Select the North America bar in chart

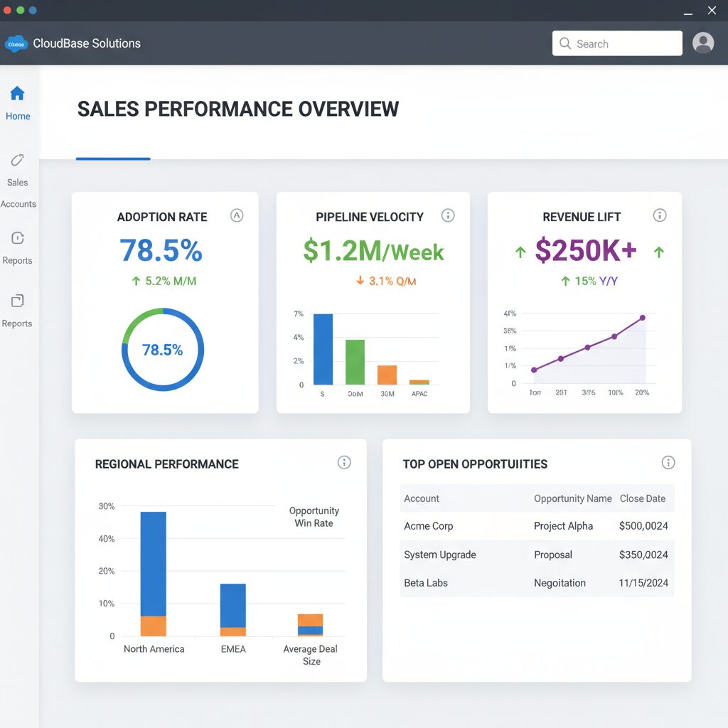pyautogui.click(x=154, y=574)
